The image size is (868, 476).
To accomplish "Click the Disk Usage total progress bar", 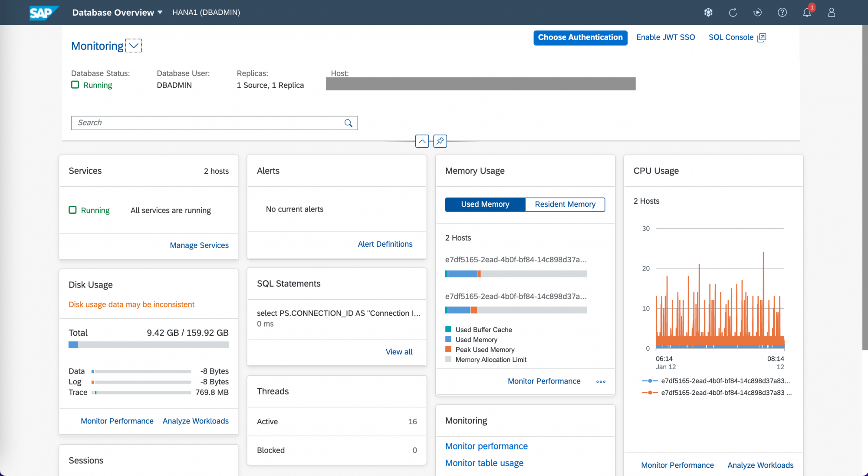I will coord(149,345).
